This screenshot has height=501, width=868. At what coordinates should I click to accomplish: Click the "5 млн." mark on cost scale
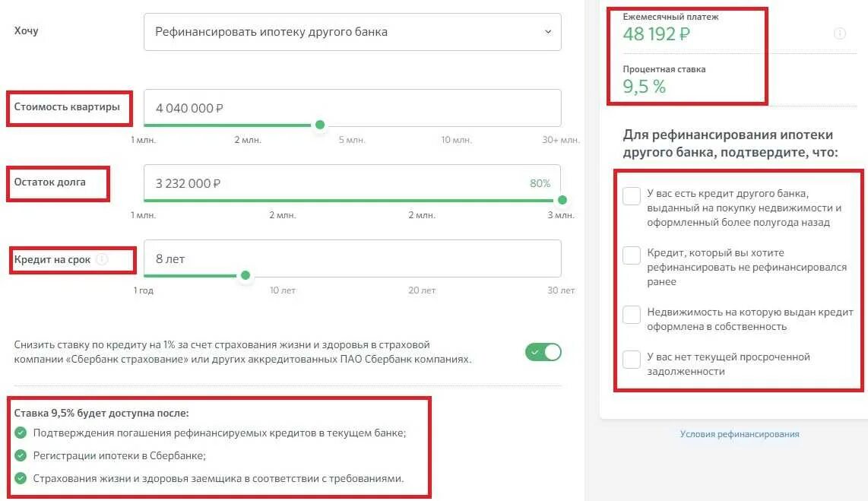pos(352,140)
